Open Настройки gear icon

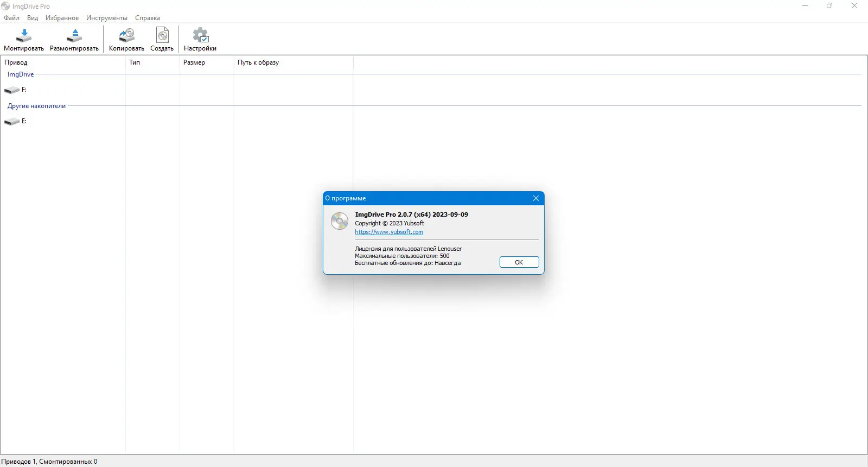tap(200, 36)
